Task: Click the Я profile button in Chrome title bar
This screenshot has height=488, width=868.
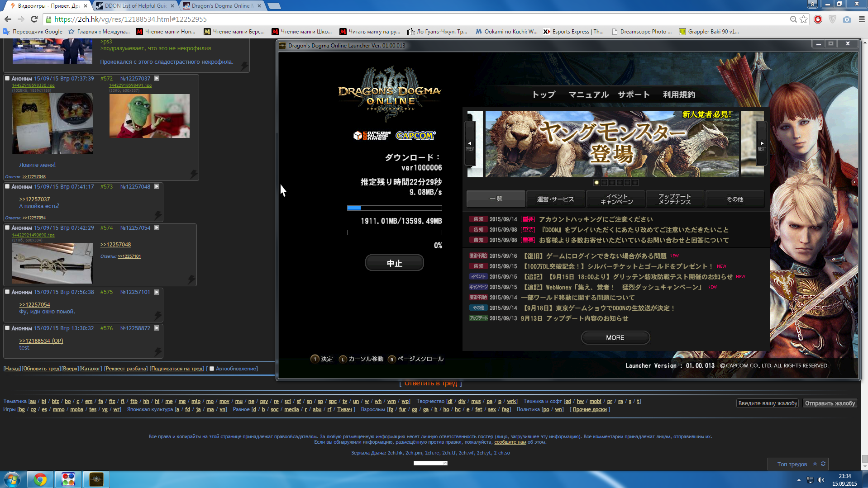Action: [x=813, y=4]
